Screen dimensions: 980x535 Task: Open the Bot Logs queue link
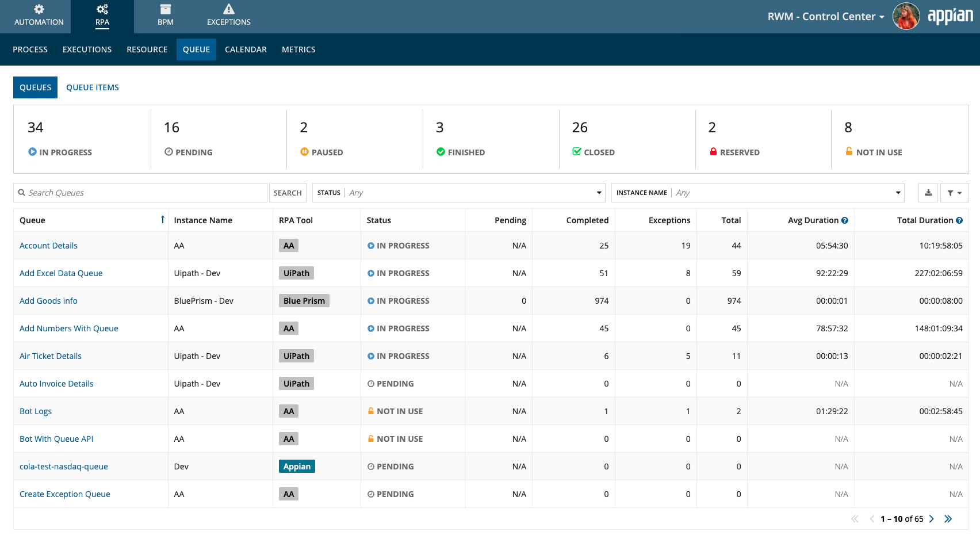[36, 411]
